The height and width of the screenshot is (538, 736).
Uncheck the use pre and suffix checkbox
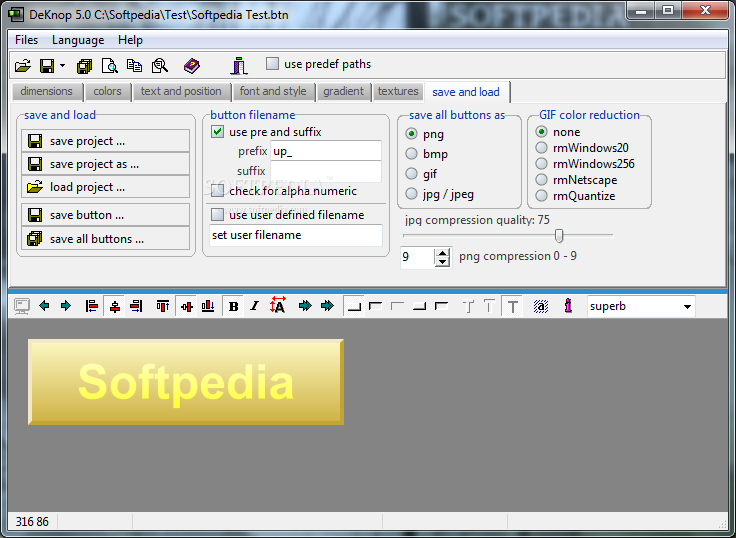point(217,132)
